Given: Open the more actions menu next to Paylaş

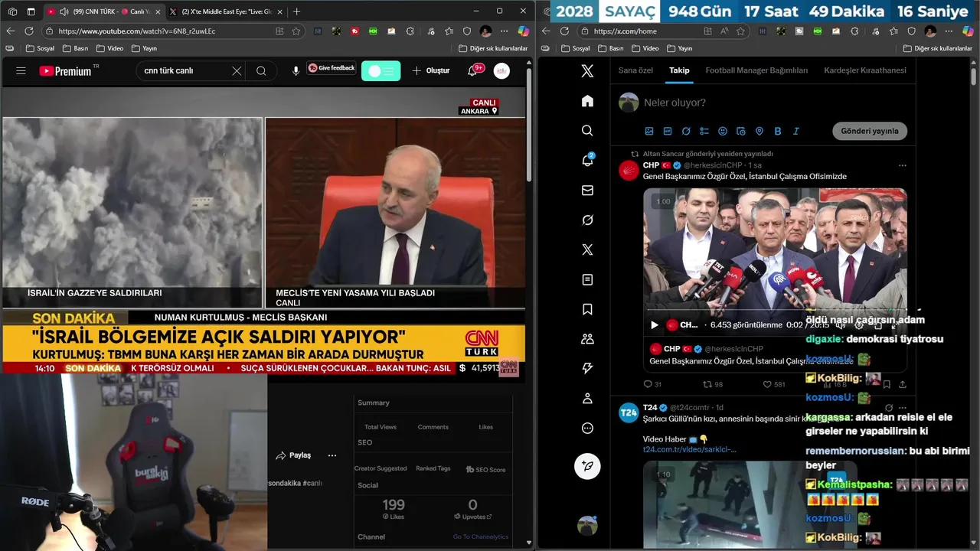Looking at the screenshot, I should [332, 455].
